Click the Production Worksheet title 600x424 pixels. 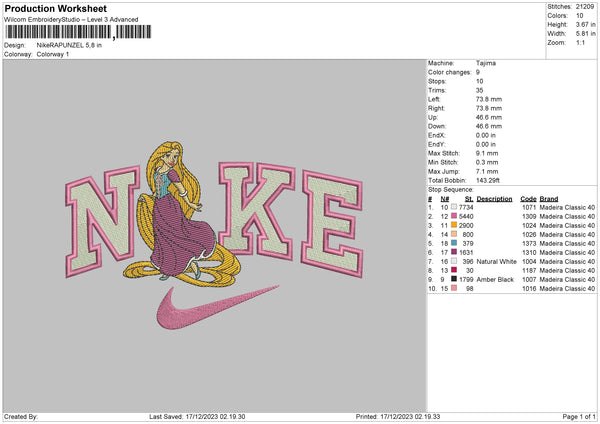(x=55, y=8)
